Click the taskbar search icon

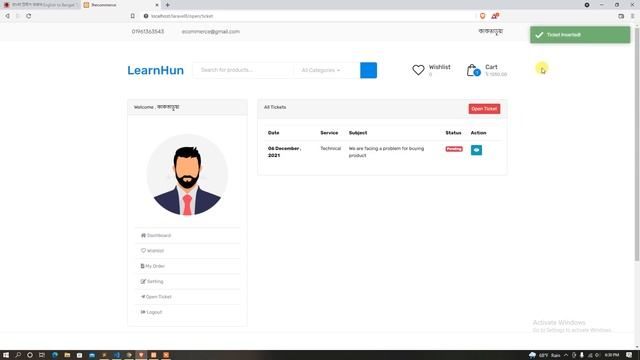18,355
